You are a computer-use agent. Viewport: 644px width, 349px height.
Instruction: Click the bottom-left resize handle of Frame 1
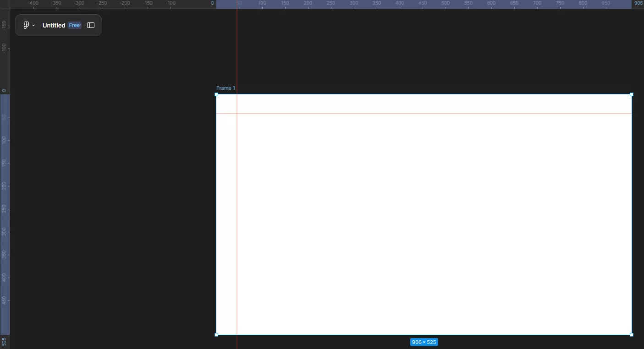[x=216, y=335]
